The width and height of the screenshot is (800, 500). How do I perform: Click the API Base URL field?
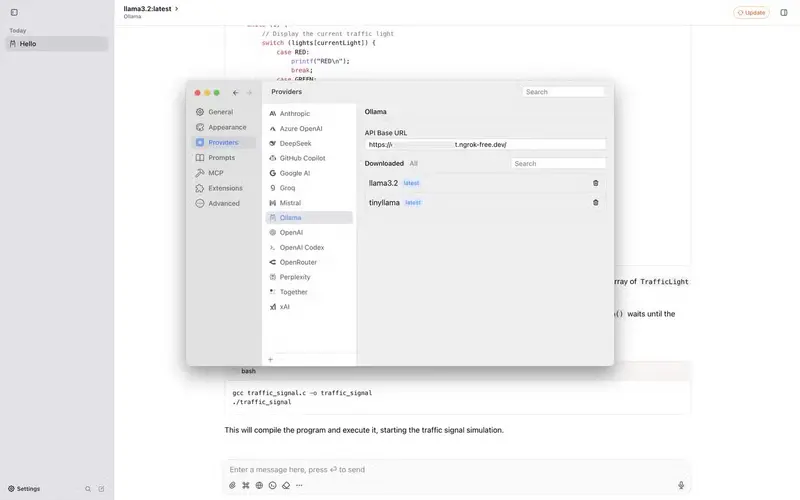[x=485, y=144]
